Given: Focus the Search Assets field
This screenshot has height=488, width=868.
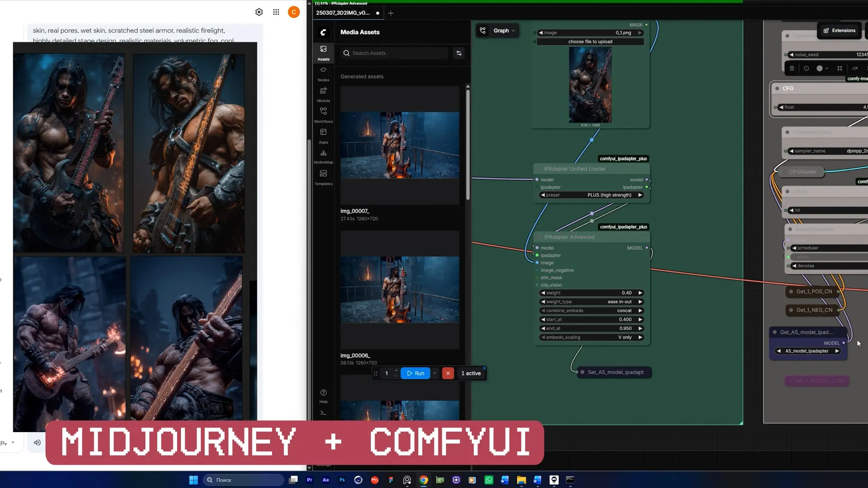Looking at the screenshot, I should (x=395, y=53).
